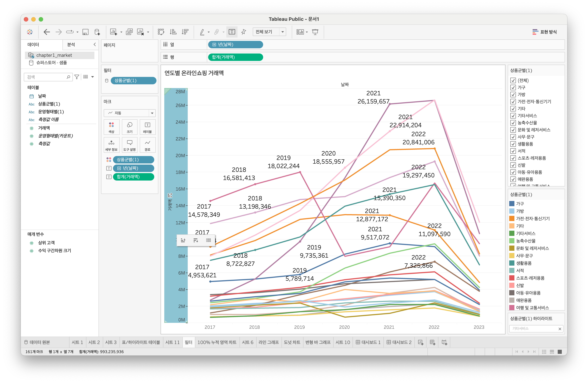
Task: Toggle the (전체) filter checkbox
Action: (513, 80)
